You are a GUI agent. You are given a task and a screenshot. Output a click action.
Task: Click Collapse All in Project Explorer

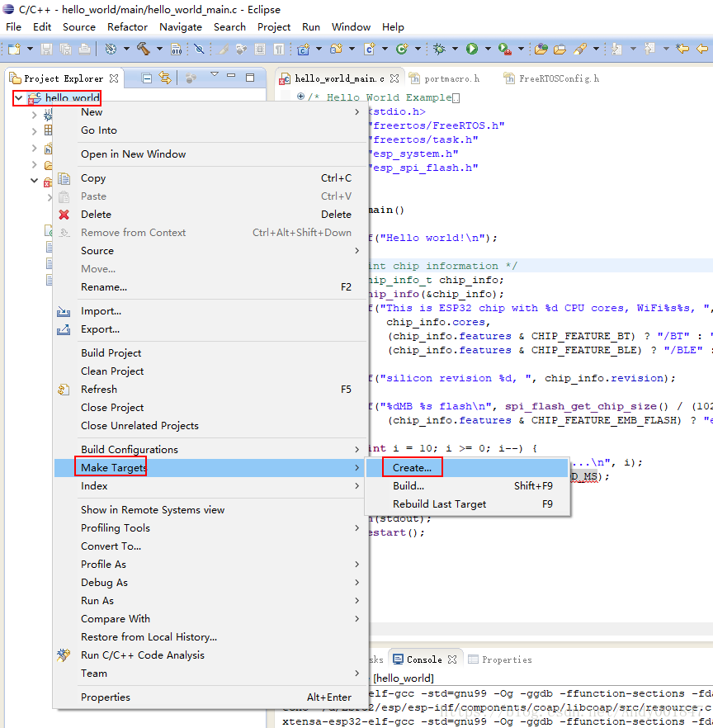[x=147, y=78]
